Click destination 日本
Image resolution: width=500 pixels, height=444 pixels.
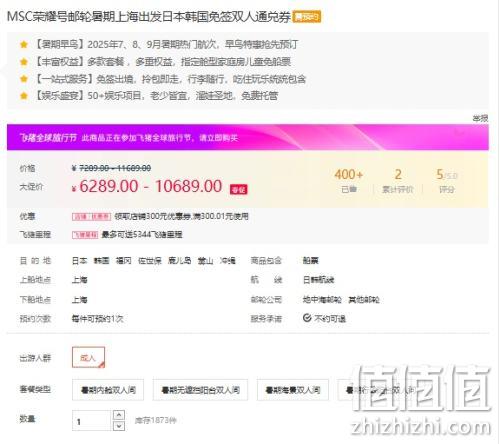79,261
